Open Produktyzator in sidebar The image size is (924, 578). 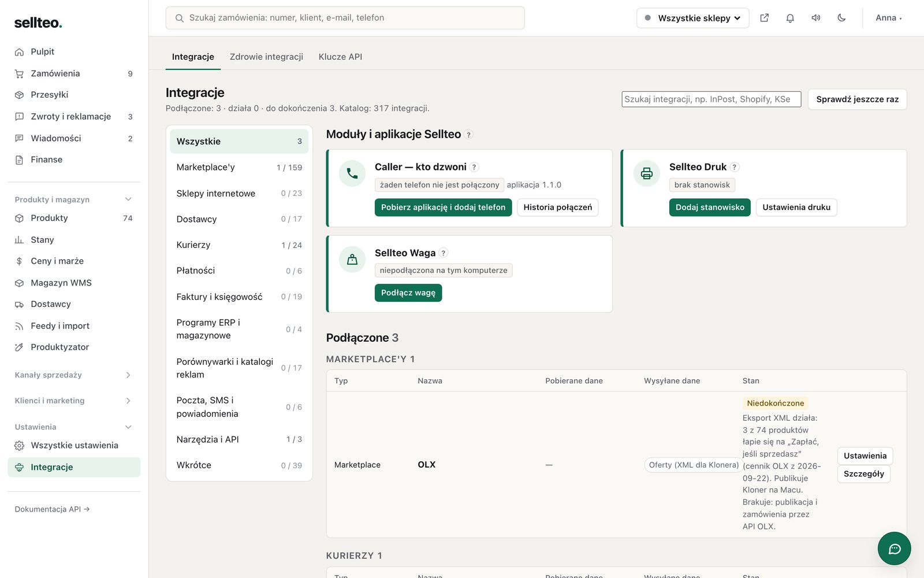click(74, 347)
